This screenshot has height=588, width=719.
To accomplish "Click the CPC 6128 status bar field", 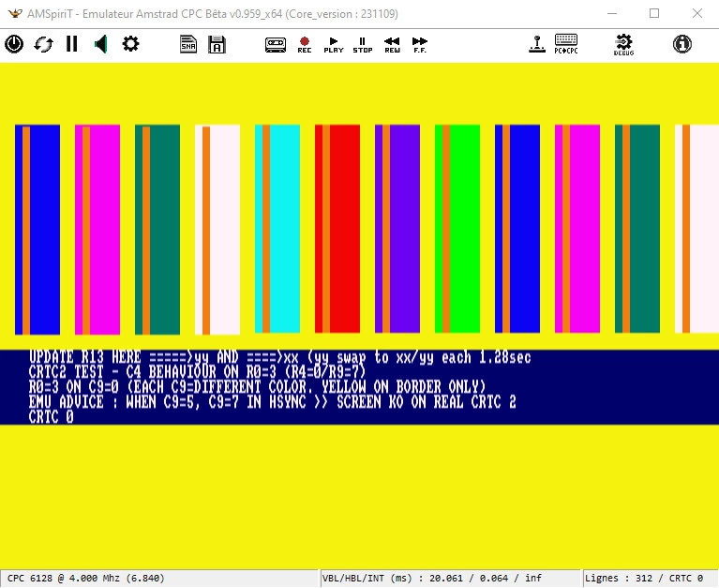I will (159, 579).
